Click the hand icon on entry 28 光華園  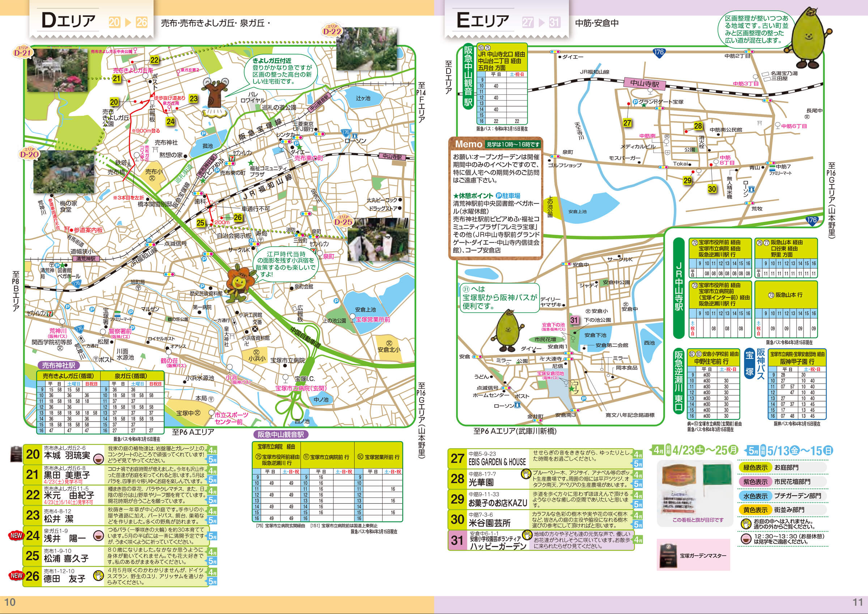[x=527, y=473]
